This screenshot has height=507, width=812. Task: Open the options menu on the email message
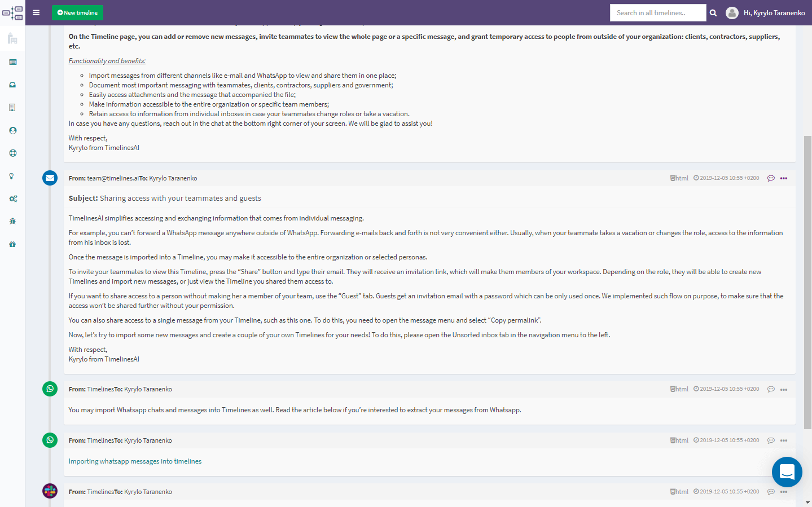[784, 178]
